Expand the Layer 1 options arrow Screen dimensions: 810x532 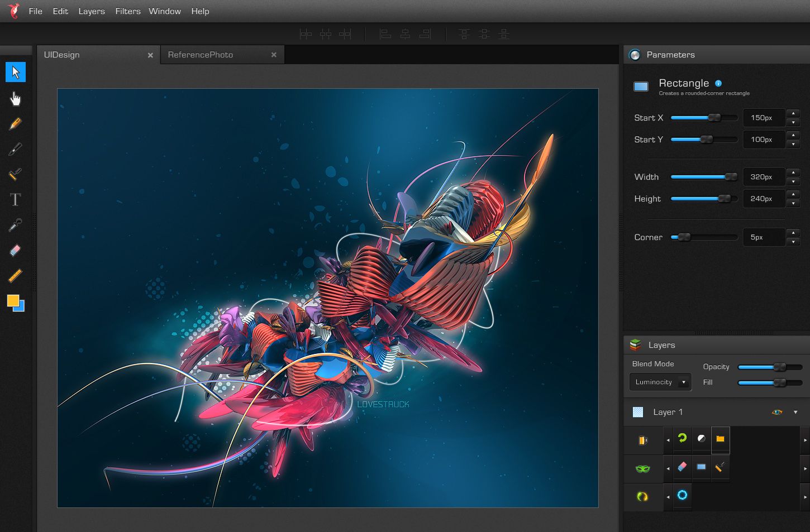(795, 412)
